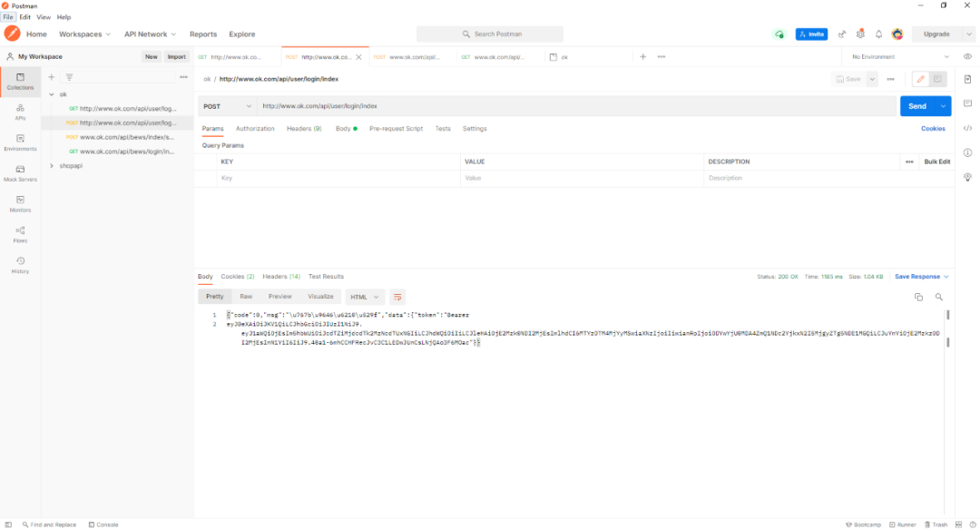Click the New button in My Workspace
980x529 pixels.
[x=152, y=57]
